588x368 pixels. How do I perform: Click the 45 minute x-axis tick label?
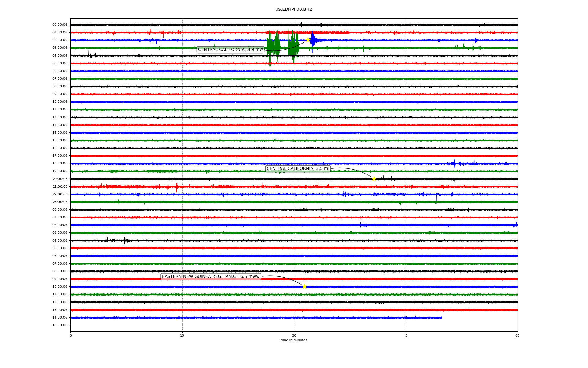click(x=406, y=335)
